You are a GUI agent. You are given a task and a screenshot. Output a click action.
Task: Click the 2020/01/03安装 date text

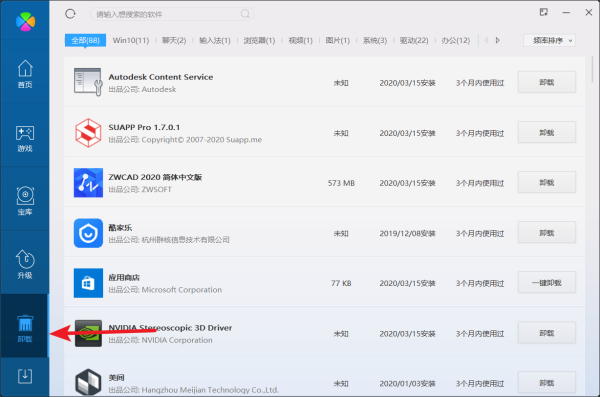pyautogui.click(x=408, y=383)
